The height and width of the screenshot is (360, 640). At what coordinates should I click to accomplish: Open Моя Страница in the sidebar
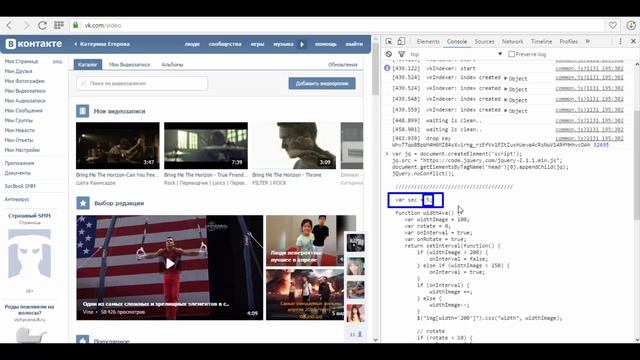21,61
